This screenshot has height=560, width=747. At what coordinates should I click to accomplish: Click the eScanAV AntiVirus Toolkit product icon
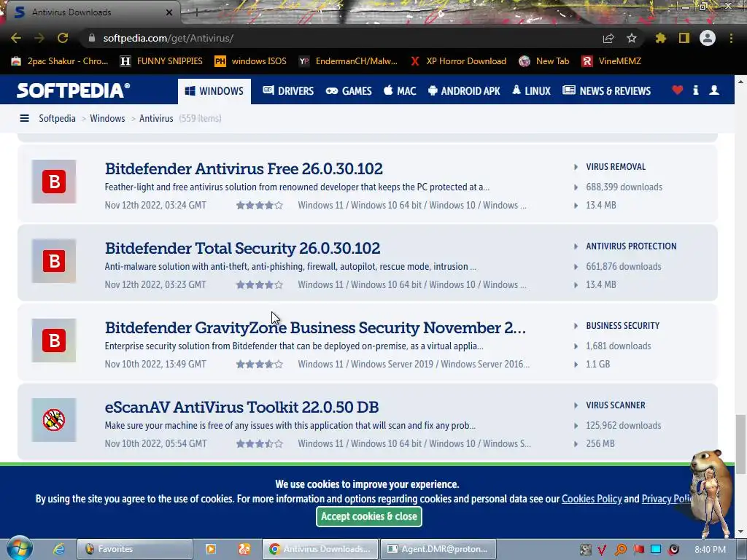(x=54, y=420)
